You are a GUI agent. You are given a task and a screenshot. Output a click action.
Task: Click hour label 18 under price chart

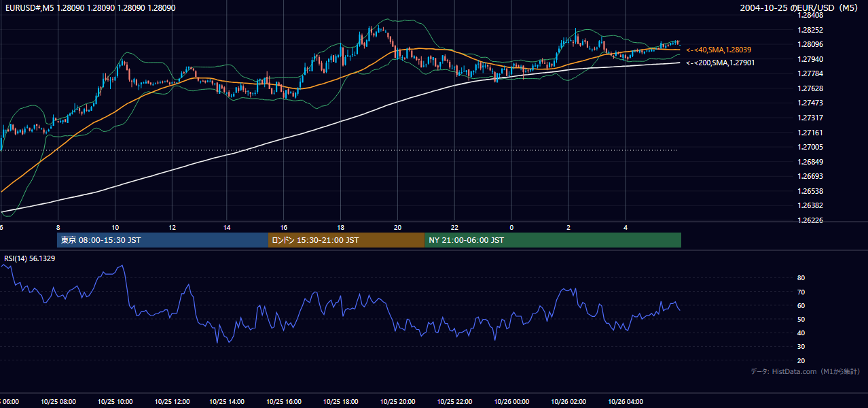pos(341,227)
